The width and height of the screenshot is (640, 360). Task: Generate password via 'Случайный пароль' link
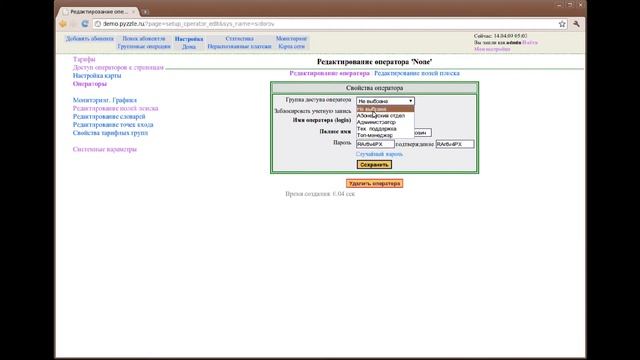click(x=379, y=154)
